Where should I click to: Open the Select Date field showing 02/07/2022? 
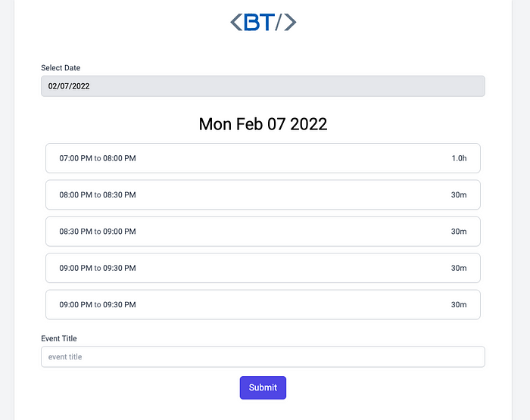(x=263, y=86)
